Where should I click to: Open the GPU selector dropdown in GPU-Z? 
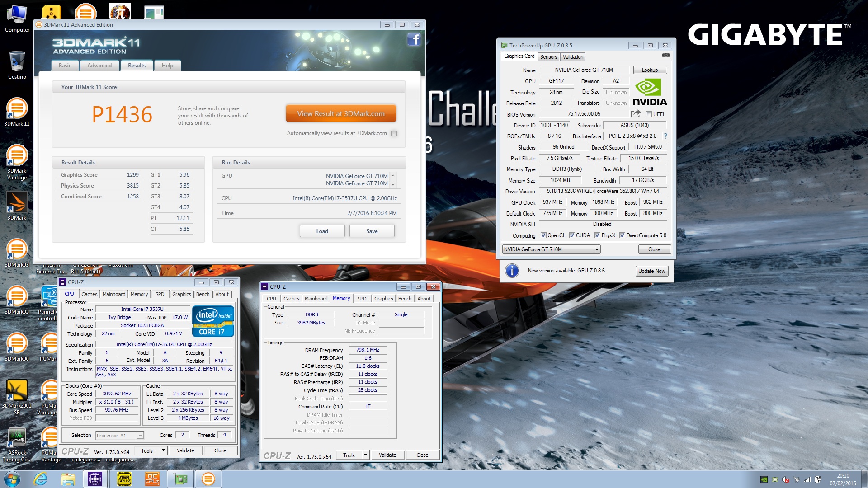(551, 249)
